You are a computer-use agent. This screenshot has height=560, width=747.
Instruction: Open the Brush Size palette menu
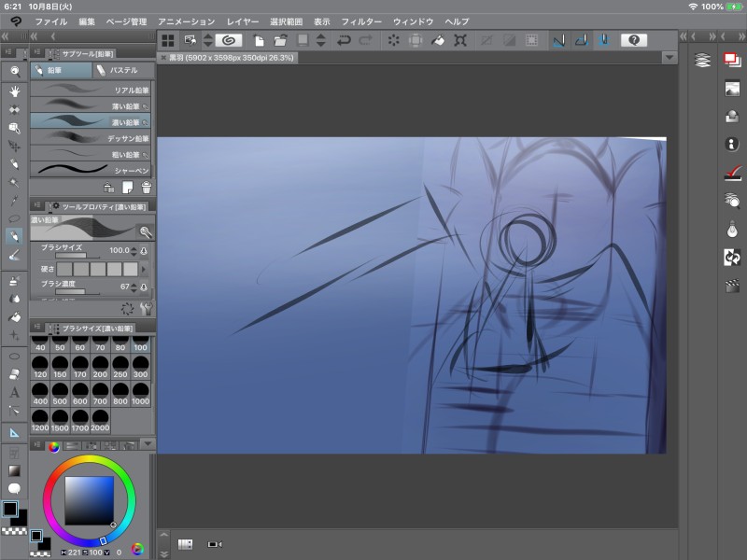[36, 328]
